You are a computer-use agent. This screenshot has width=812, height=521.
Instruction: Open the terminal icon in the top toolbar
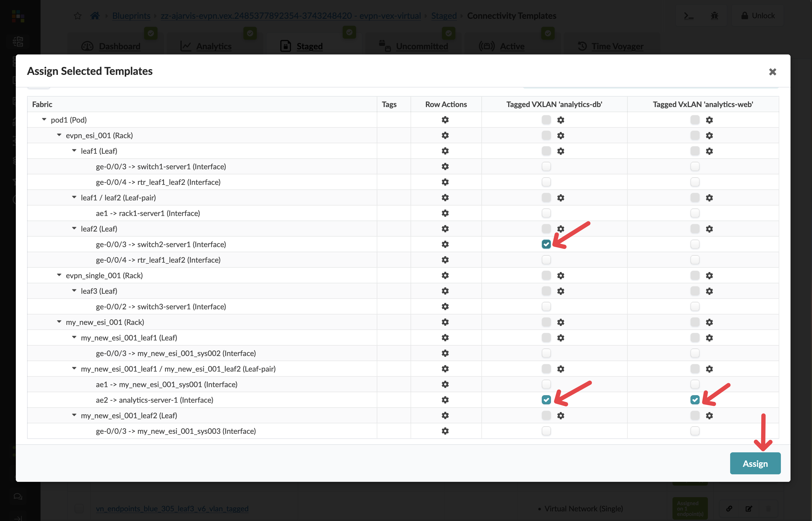tap(689, 15)
